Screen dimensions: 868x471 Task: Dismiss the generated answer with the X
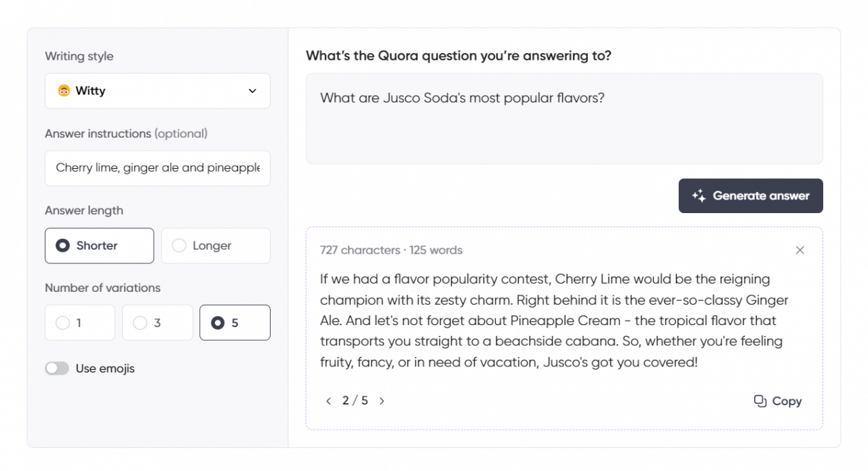pyautogui.click(x=800, y=250)
